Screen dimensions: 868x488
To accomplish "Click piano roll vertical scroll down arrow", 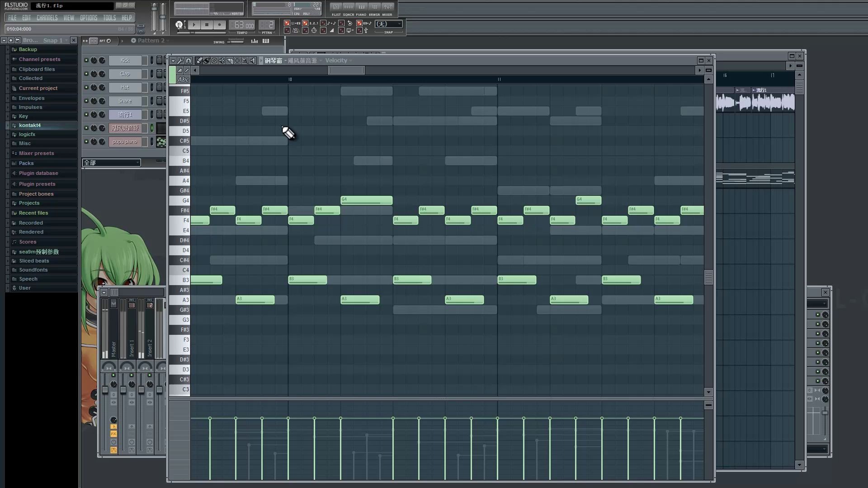I will click(x=708, y=392).
